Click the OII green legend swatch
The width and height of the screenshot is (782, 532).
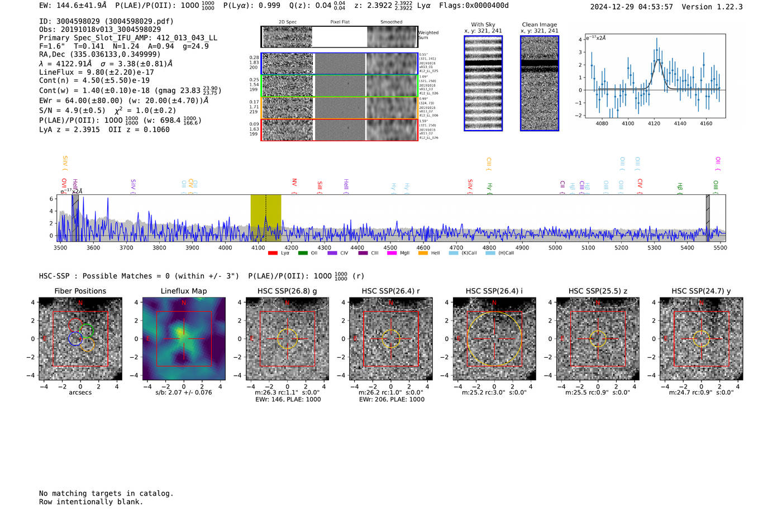point(303,253)
